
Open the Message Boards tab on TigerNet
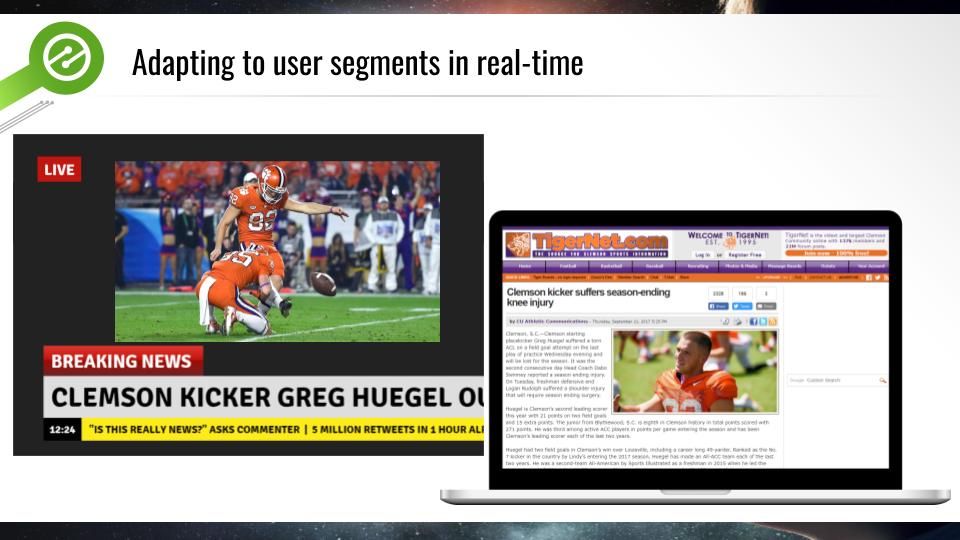(784, 266)
